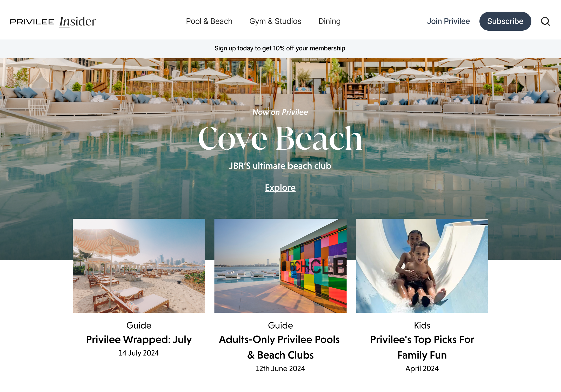Screen dimensions: 561x392
Task: Follow the Explore link for Cove Beach
Action: [280, 188]
